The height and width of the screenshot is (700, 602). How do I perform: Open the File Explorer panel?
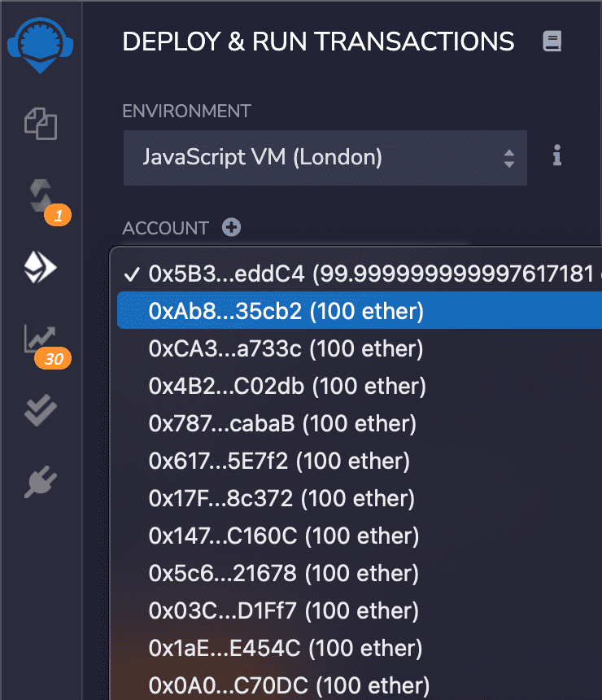tap(41, 124)
